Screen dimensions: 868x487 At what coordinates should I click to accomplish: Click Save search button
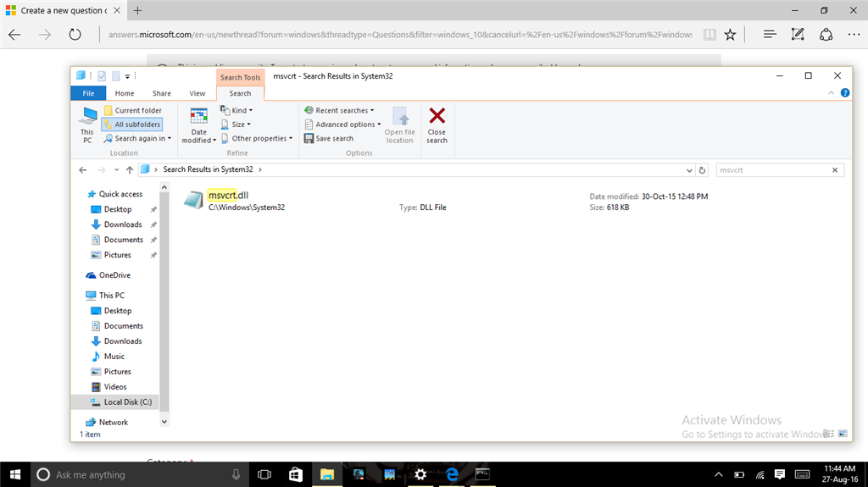point(329,138)
